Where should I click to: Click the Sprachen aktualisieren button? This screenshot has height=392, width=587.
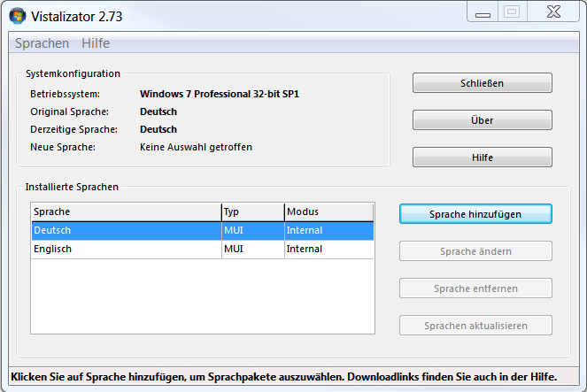point(475,326)
